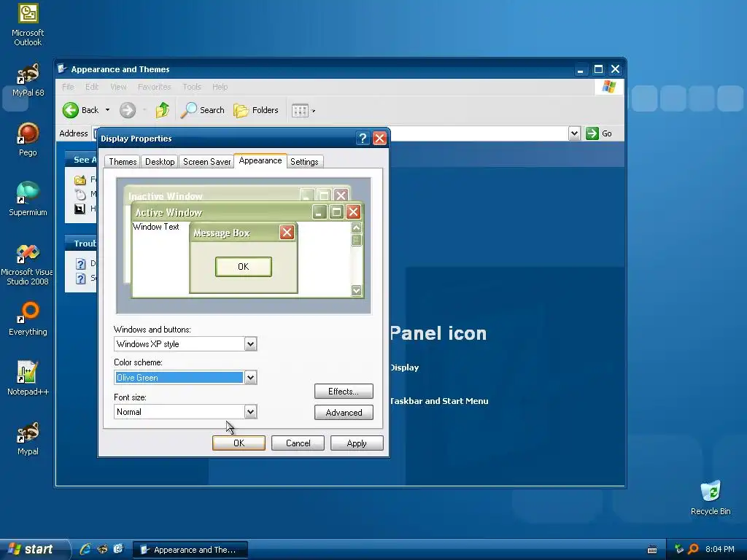Open the Effects... dialog

[x=344, y=391]
